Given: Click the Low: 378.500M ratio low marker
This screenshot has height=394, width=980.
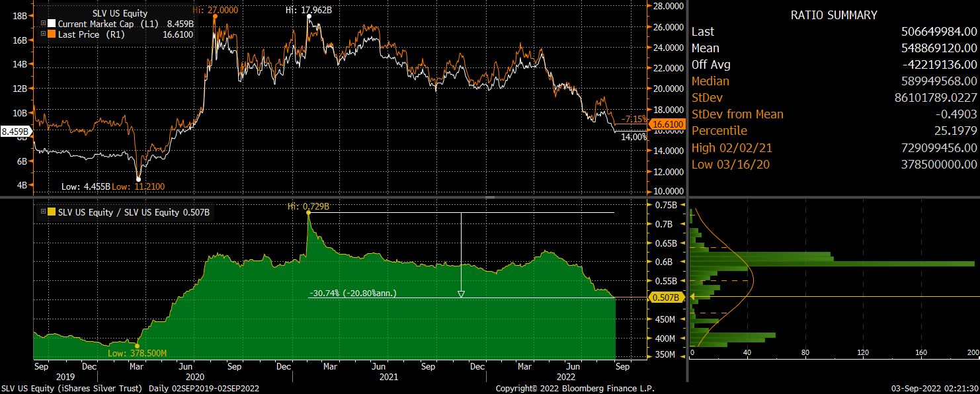Looking at the screenshot, I should click(x=137, y=354).
